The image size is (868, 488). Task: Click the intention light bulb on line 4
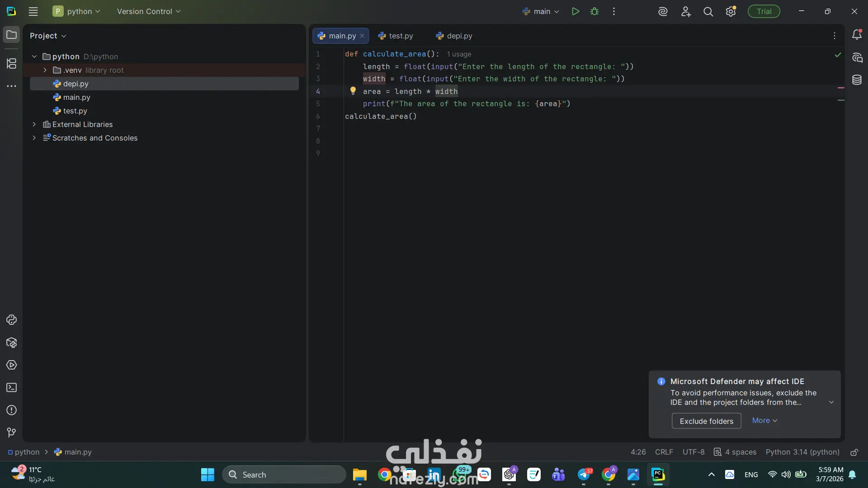coord(353,91)
